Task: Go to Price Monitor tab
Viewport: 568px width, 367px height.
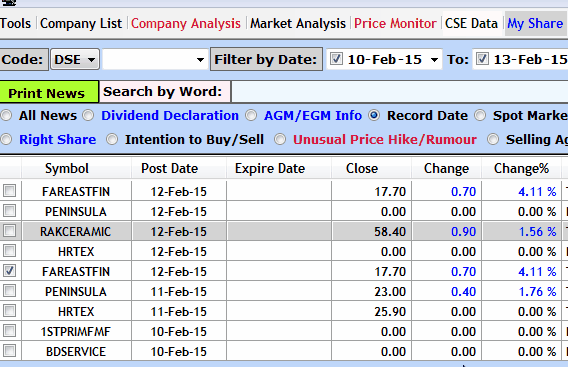Action: [395, 24]
